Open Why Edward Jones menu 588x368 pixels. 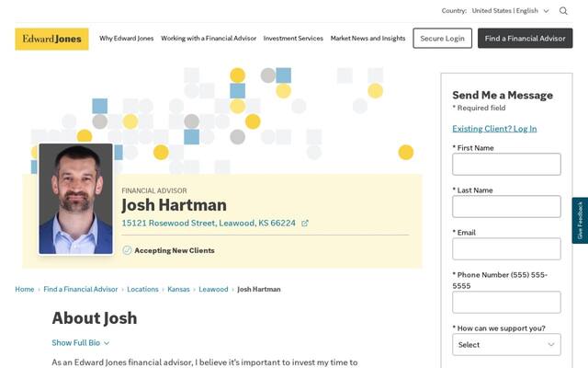click(x=127, y=39)
